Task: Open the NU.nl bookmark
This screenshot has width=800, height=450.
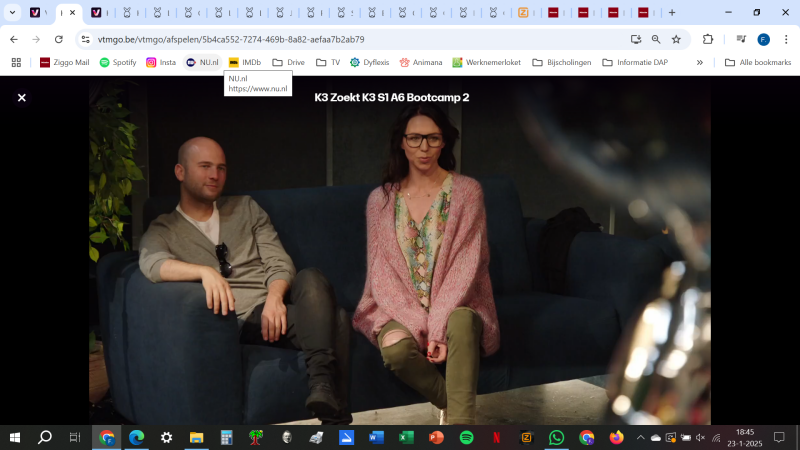Action: pos(203,62)
